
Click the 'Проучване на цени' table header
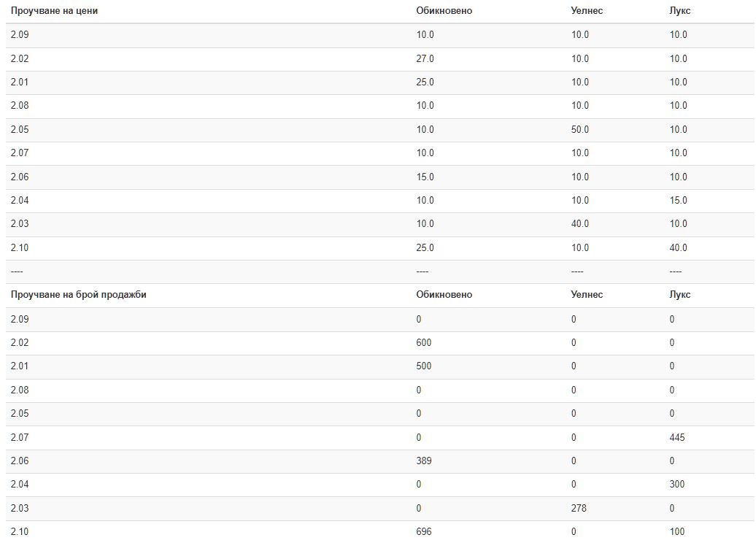[x=54, y=11]
